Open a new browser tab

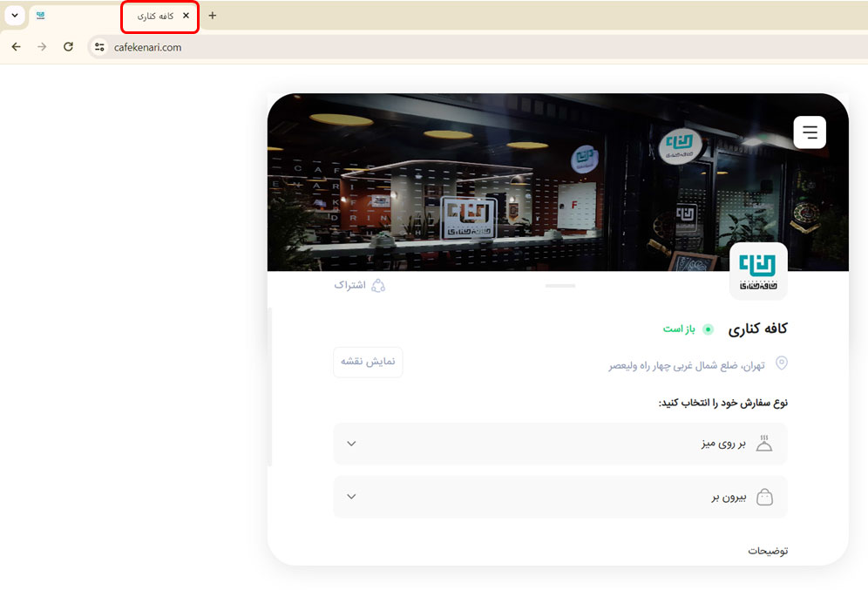pos(212,16)
